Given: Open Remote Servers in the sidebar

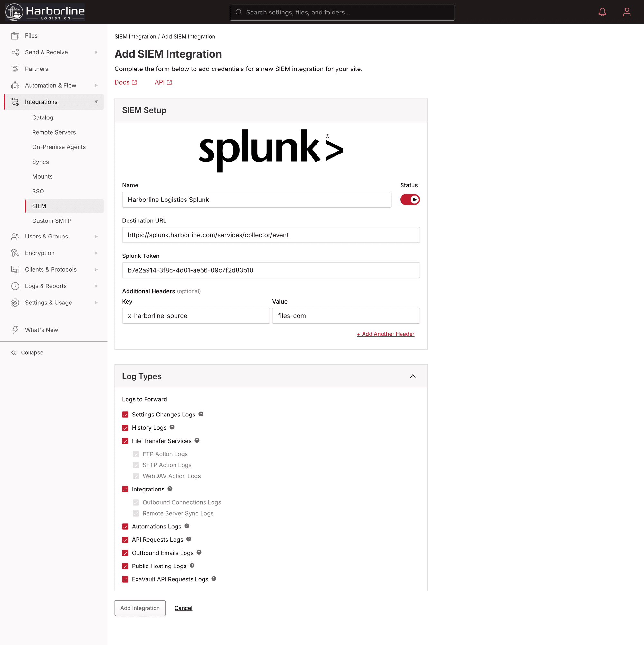Looking at the screenshot, I should (x=54, y=132).
